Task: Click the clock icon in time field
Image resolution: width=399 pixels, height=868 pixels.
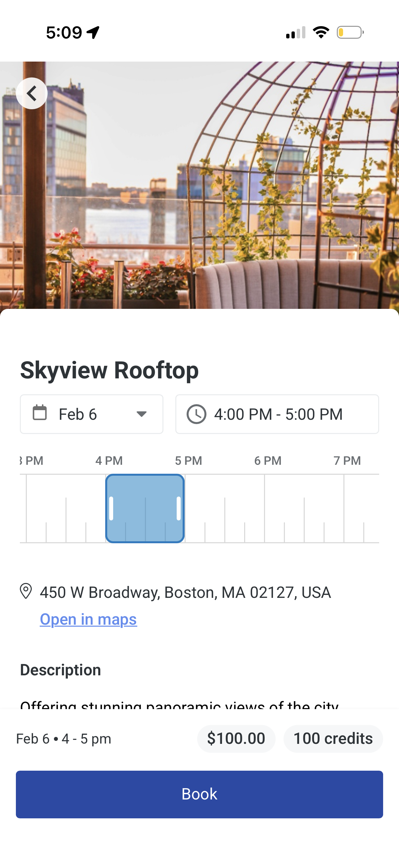Action: [x=196, y=414]
